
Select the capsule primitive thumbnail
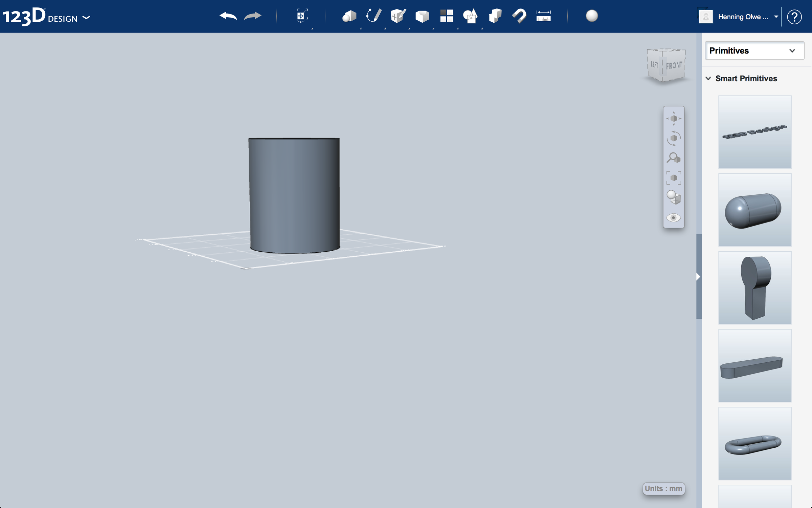pos(755,210)
